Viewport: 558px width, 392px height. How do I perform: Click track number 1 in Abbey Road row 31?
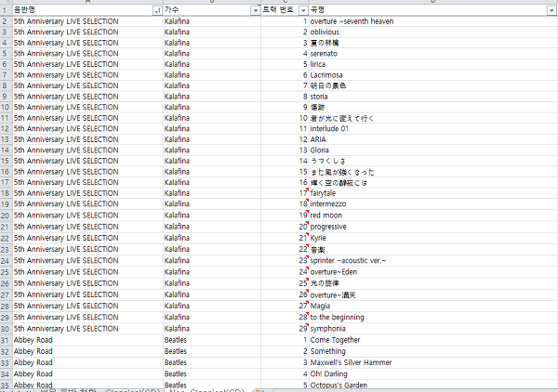285,340
